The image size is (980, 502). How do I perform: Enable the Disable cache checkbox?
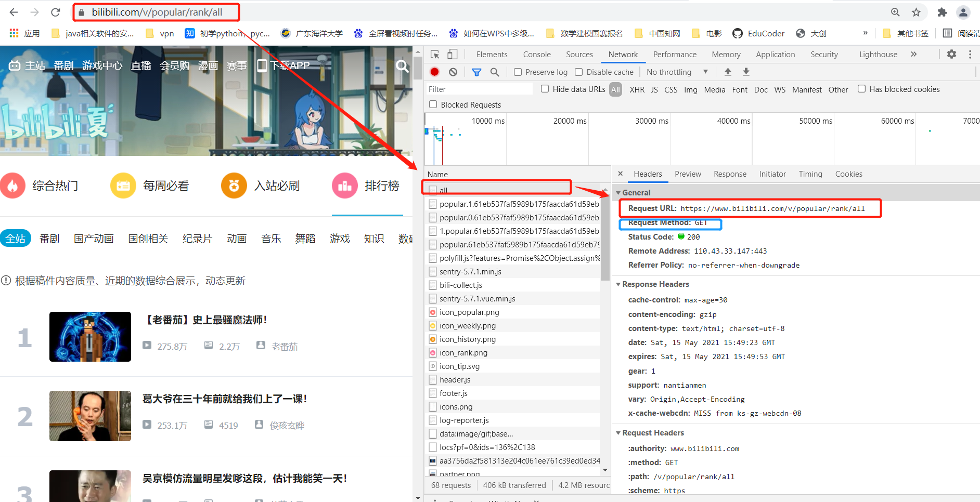(x=578, y=72)
